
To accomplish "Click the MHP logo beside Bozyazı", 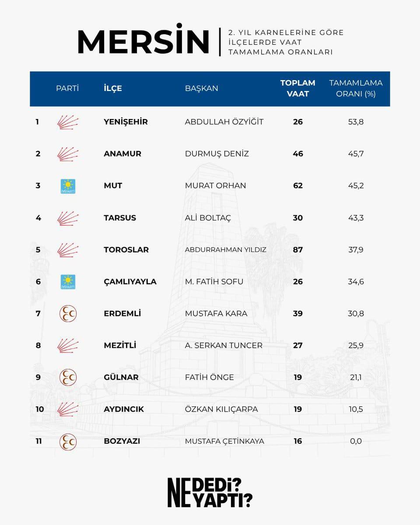I will (x=68, y=441).
